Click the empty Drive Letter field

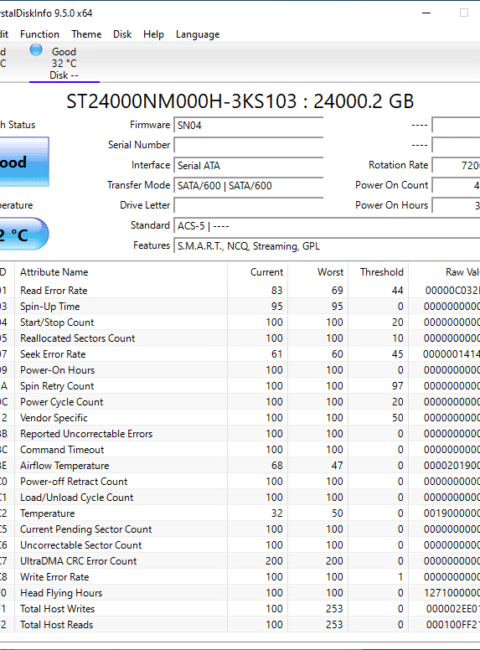tap(248, 205)
